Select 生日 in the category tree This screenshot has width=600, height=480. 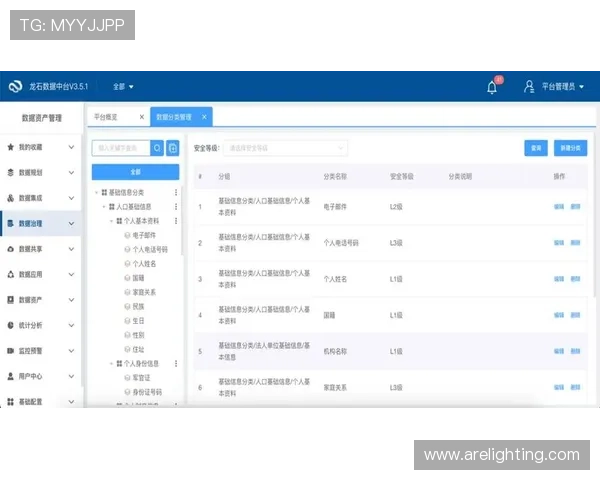click(x=138, y=321)
